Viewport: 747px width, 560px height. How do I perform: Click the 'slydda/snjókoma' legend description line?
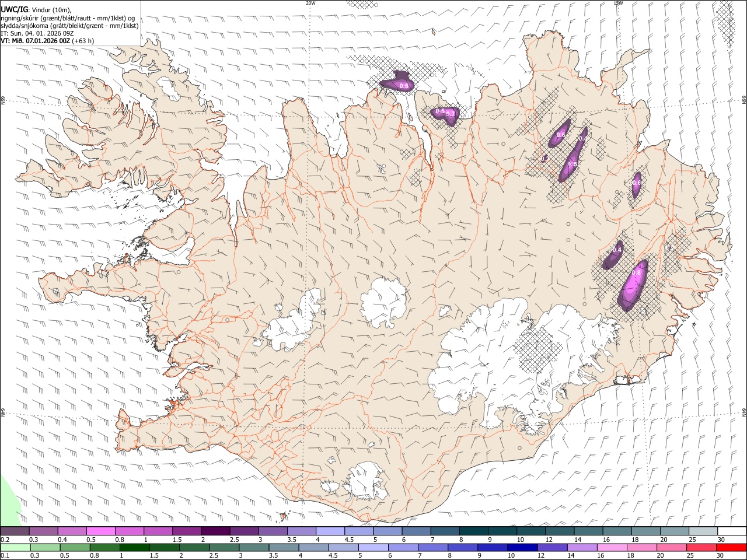(x=69, y=26)
